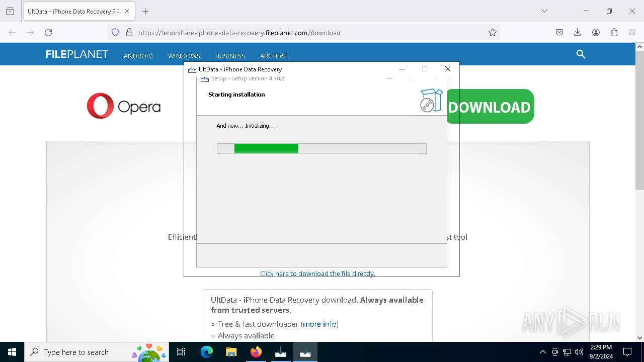644x362 pixels.
Task: Show site security padlock info
Action: (x=129, y=32)
